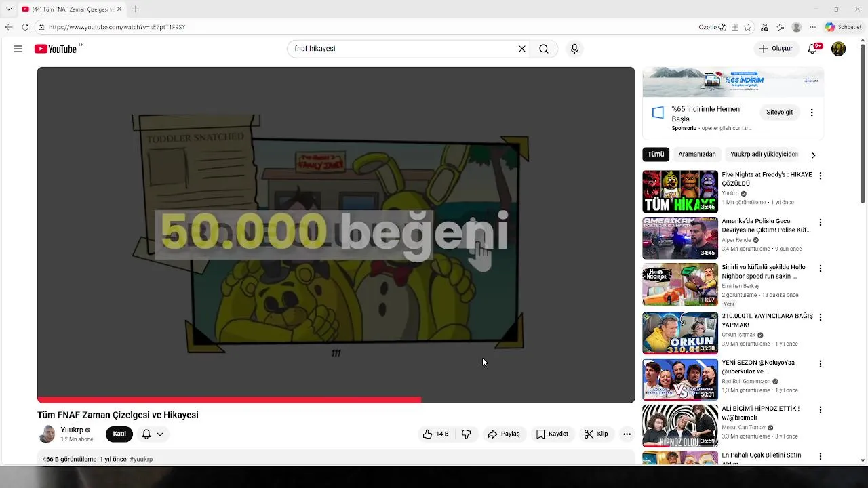
Task: Open the browser favorites list icon
Action: point(781,27)
